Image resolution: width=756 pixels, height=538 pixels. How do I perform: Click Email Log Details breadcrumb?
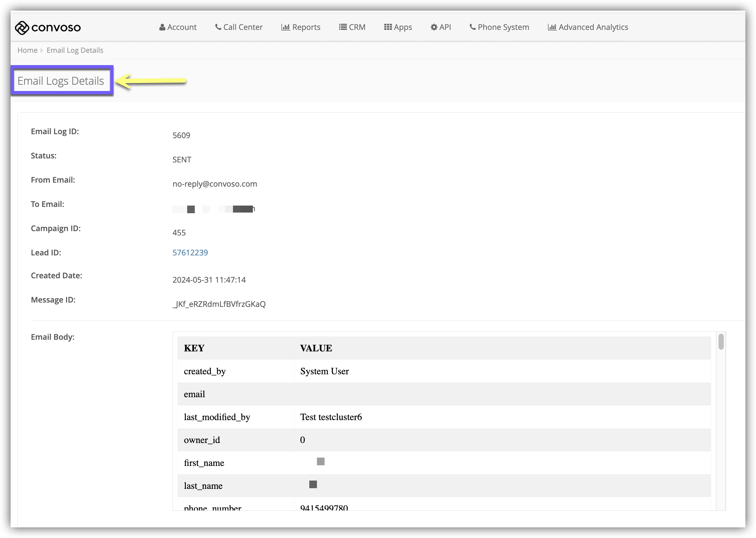(x=75, y=50)
